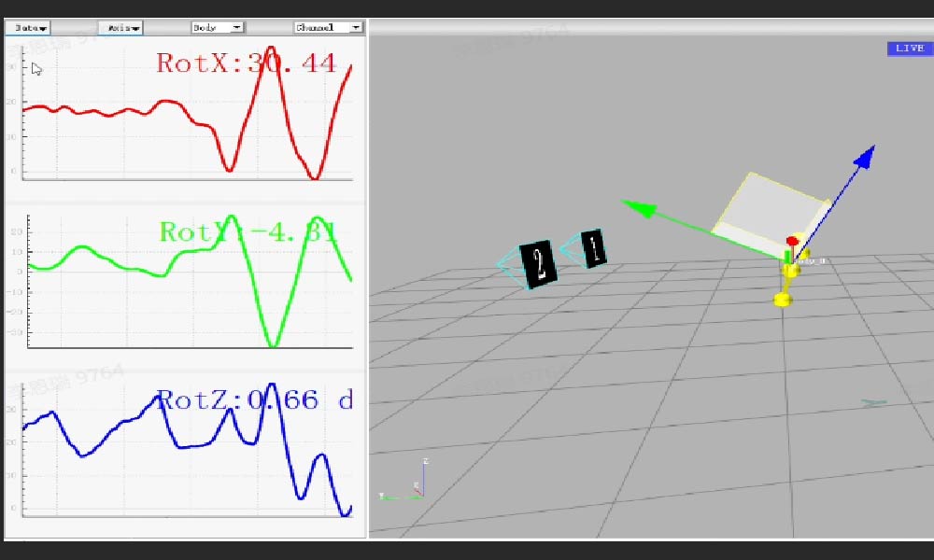Click the RotY value readout

coord(248,231)
